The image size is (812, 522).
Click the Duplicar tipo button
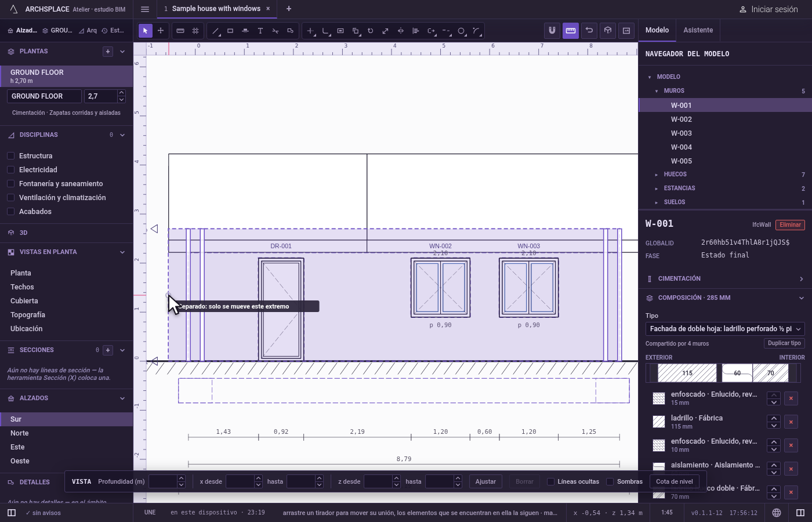(784, 343)
